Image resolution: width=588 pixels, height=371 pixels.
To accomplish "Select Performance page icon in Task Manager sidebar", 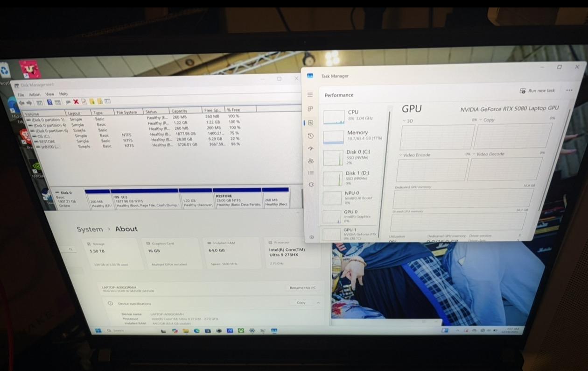I will 310,122.
